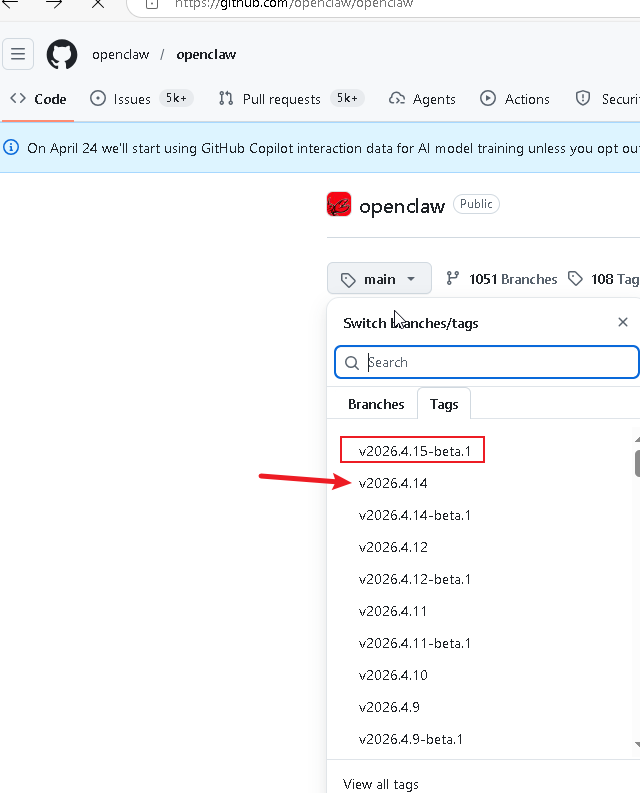Image resolution: width=640 pixels, height=793 pixels.
Task: Click the info icon in Copilot notice banner
Action: pyautogui.click(x=11, y=148)
